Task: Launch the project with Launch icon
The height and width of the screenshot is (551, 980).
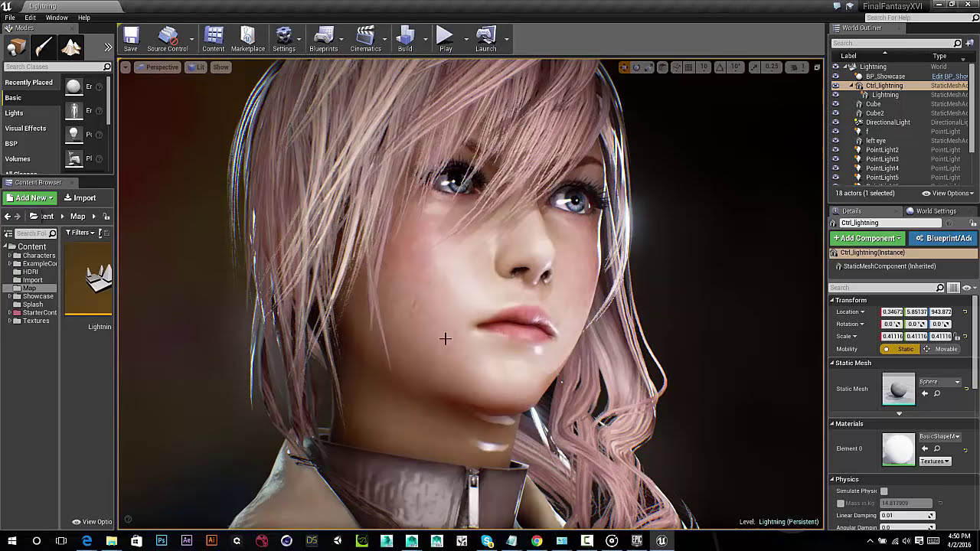Action: [486, 39]
